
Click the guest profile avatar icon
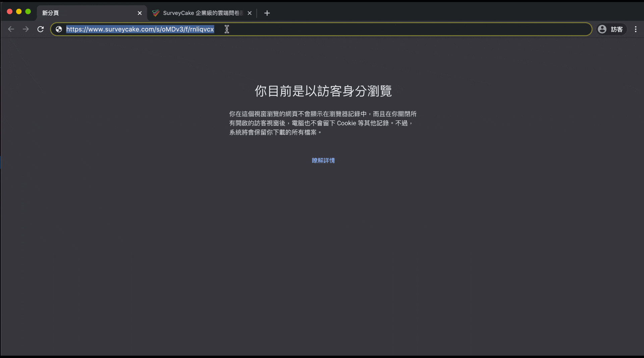[602, 29]
